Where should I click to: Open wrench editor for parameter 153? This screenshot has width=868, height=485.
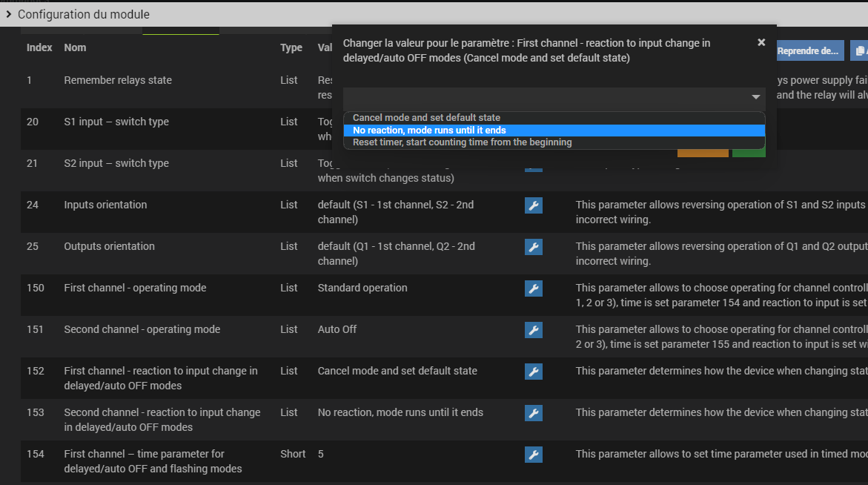pos(534,413)
